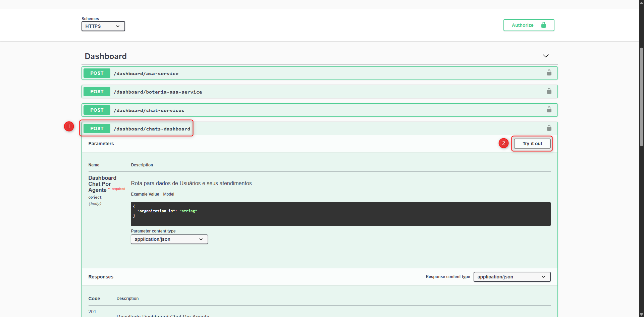644x317 pixels.
Task: Click the lock icon on /dashboard/chat-services row
Action: tap(549, 109)
